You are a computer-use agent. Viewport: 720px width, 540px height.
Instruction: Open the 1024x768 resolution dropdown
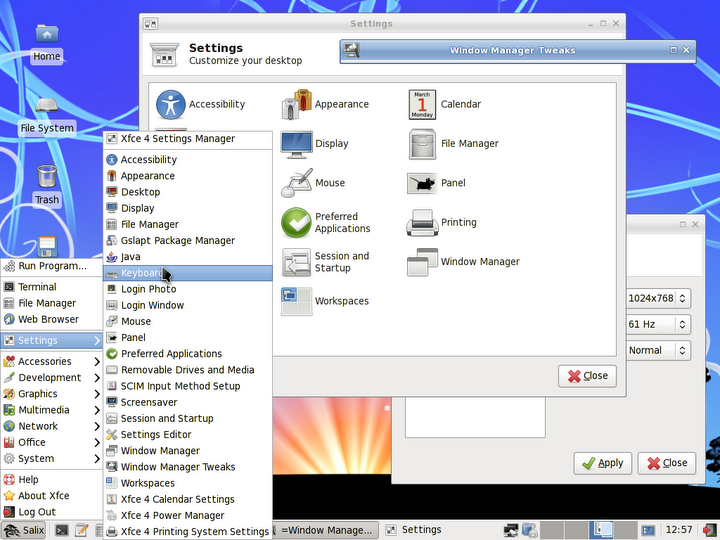(657, 298)
